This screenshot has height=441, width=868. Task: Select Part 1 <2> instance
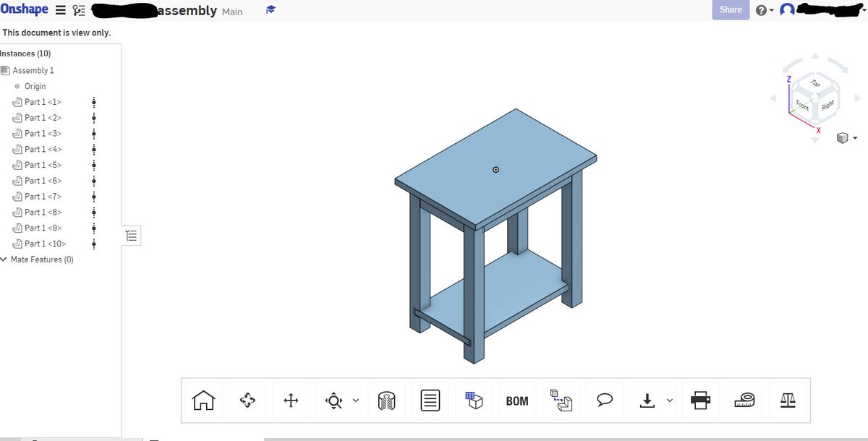43,118
